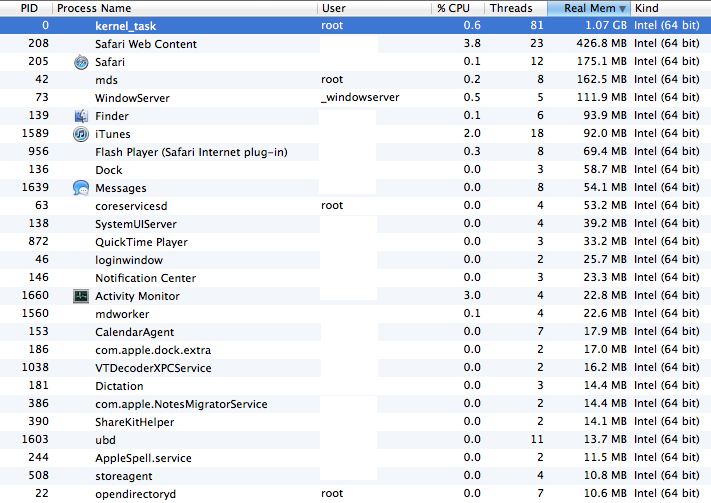Image resolution: width=711 pixels, height=503 pixels.
Task: Select the CalendarAgent process
Action: point(356,332)
